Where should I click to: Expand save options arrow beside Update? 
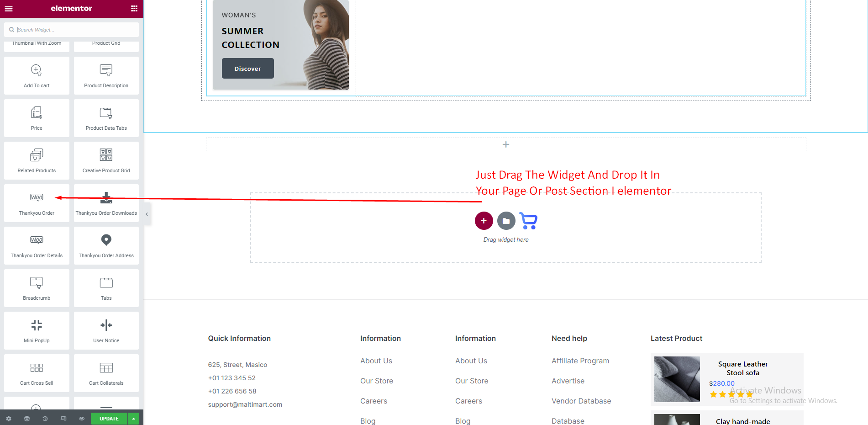pyautogui.click(x=134, y=419)
